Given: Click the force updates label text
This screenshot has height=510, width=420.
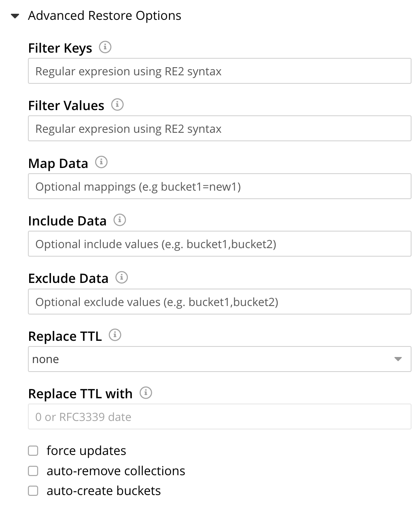Looking at the screenshot, I should coord(86,451).
